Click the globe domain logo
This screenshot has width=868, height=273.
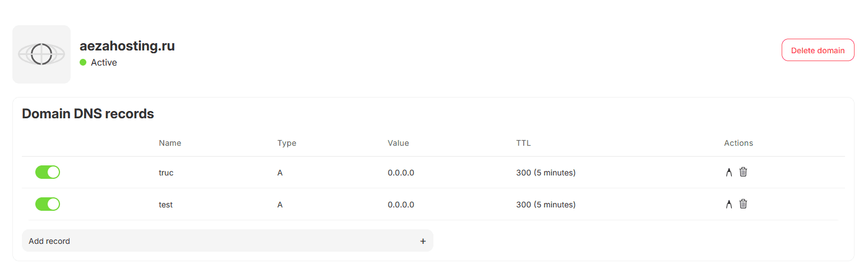pyautogui.click(x=41, y=54)
